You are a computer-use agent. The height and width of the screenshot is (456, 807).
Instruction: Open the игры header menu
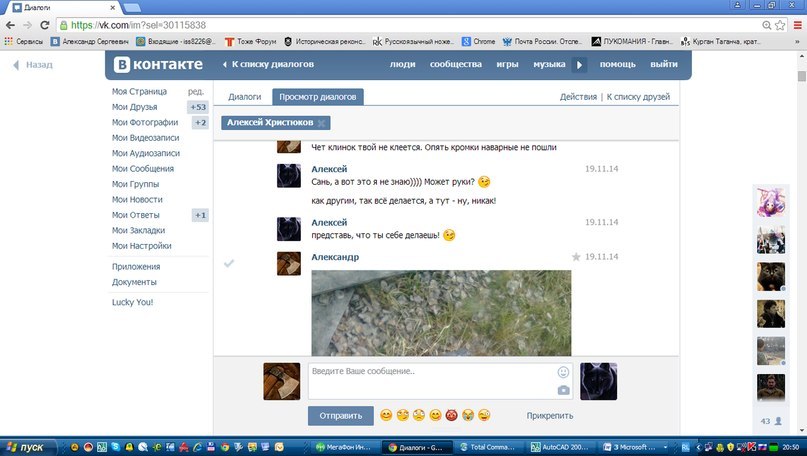click(507, 64)
